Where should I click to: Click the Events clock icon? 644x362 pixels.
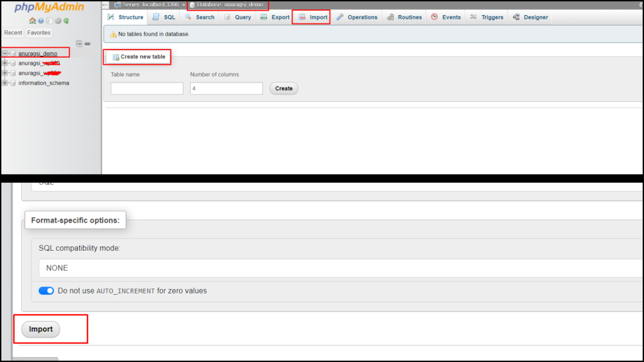click(434, 17)
